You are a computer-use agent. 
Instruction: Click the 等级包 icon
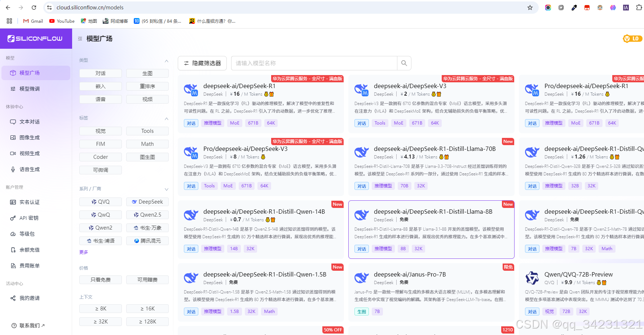click(x=13, y=234)
